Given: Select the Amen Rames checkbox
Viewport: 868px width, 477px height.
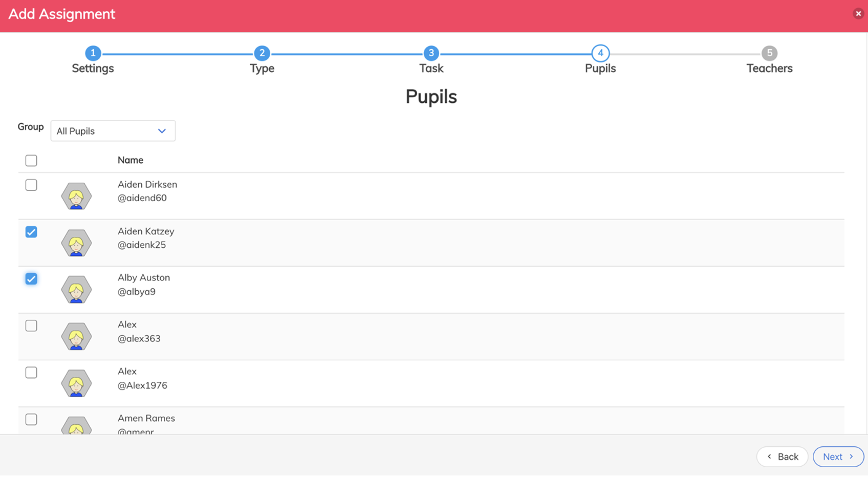Looking at the screenshot, I should pos(31,420).
